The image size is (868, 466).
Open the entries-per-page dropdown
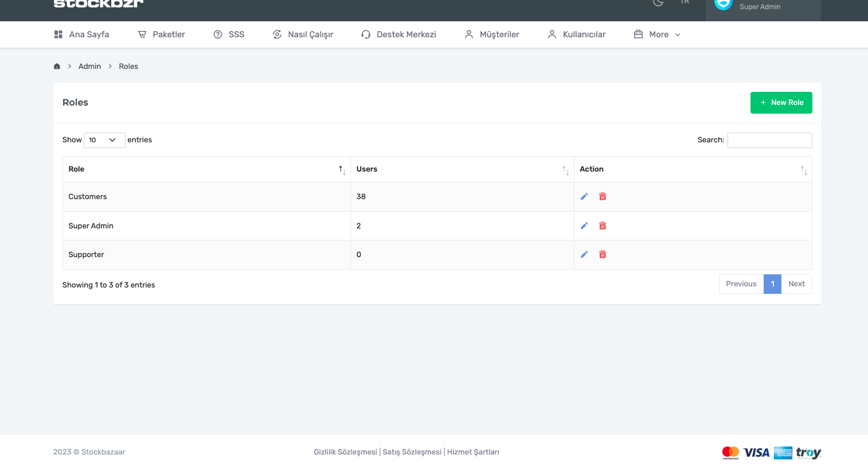point(104,140)
